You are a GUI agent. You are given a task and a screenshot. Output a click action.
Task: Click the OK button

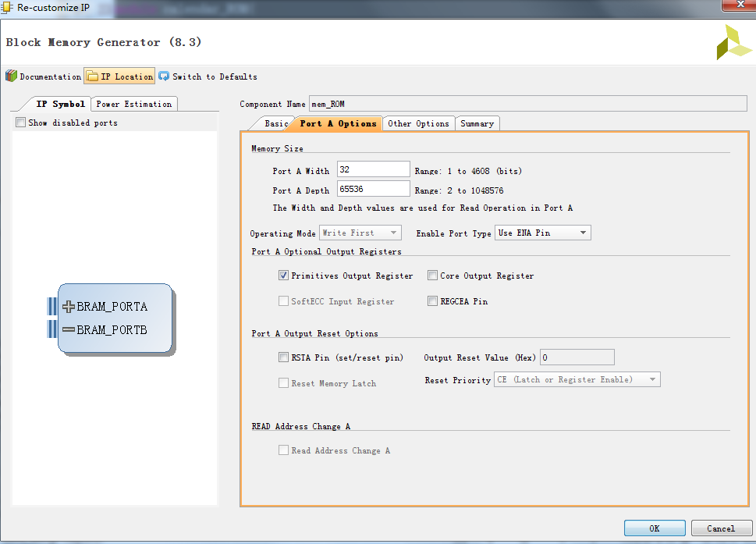pos(655,528)
